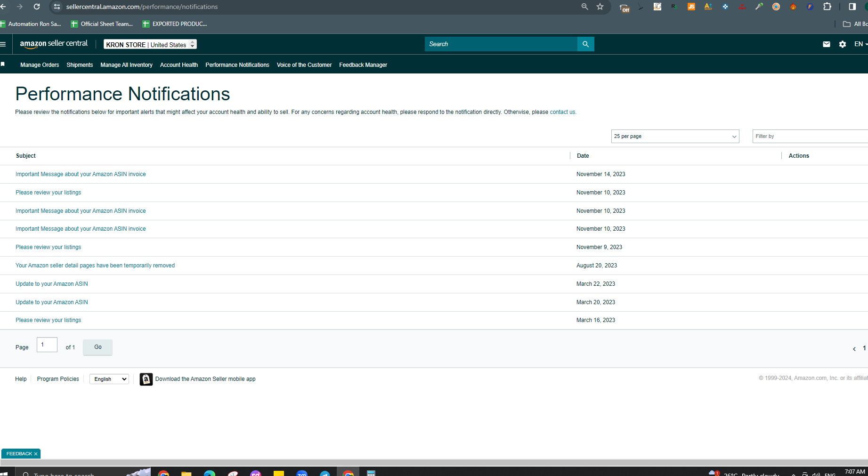
Task: Click the 'Off' badge extension icon
Action: pos(625,8)
